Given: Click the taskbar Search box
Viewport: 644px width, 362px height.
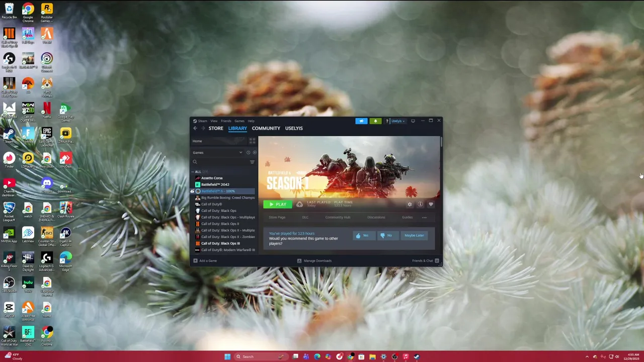Looking at the screenshot, I should coord(262,356).
